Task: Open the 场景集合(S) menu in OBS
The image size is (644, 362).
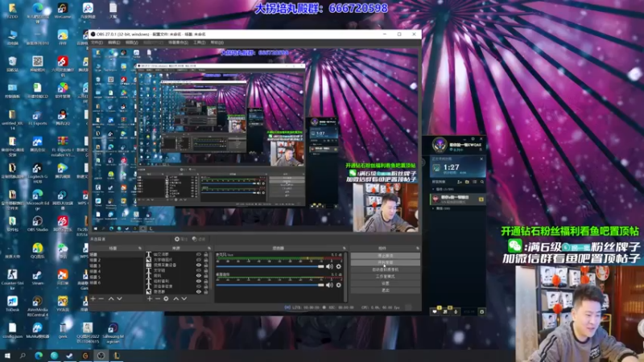Action: point(178,43)
